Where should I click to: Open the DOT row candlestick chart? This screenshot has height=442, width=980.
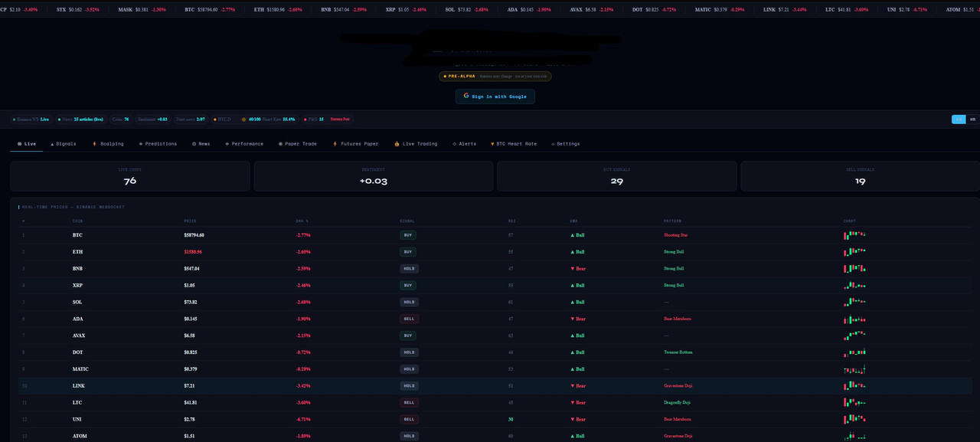[x=855, y=352]
